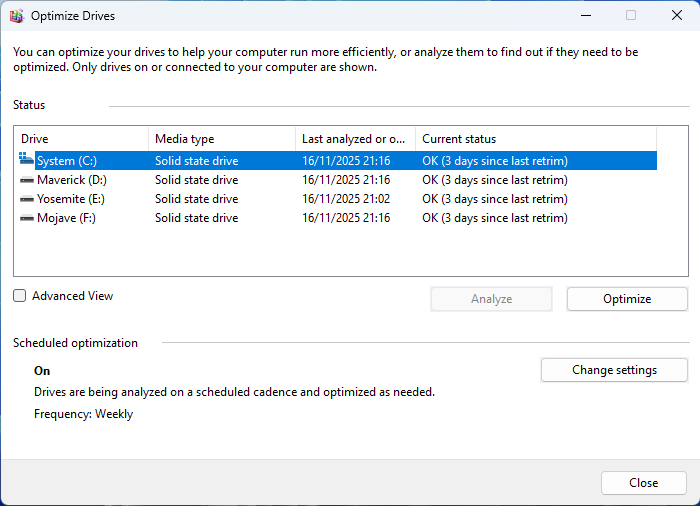700x506 pixels.
Task: Sort by the Media type column header
Action: (x=222, y=139)
